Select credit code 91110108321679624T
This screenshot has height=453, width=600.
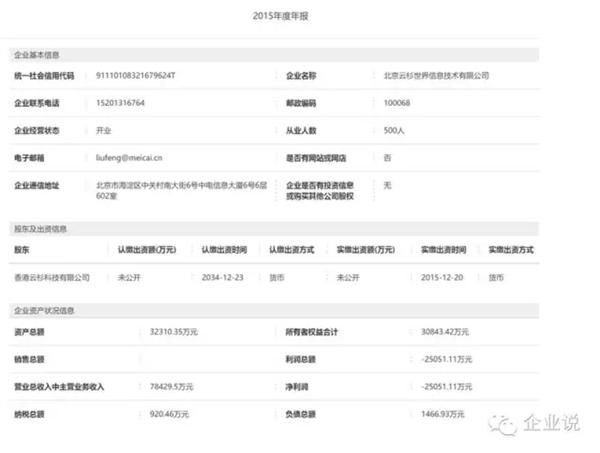click(135, 75)
